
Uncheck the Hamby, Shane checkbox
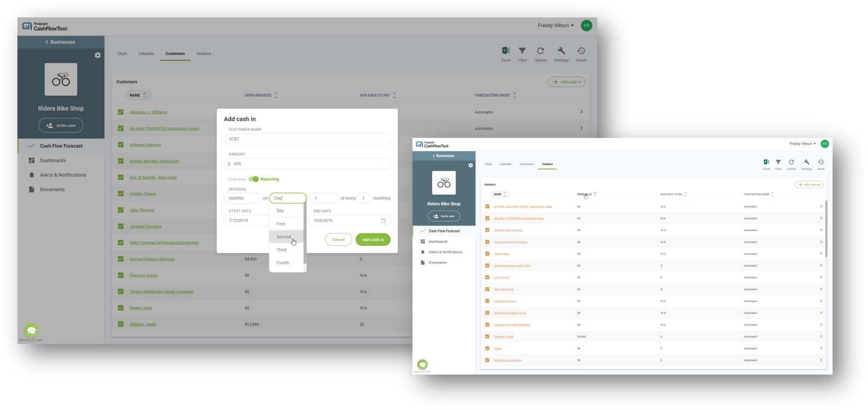[121, 194]
